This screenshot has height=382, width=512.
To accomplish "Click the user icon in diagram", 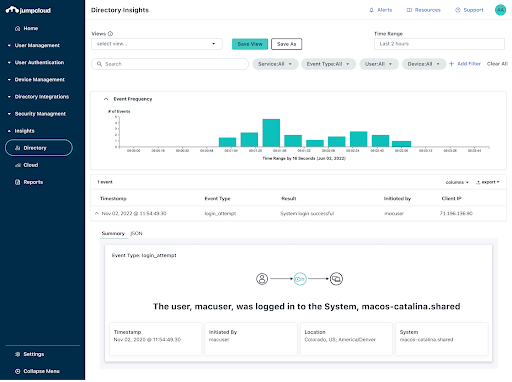I will [x=262, y=279].
